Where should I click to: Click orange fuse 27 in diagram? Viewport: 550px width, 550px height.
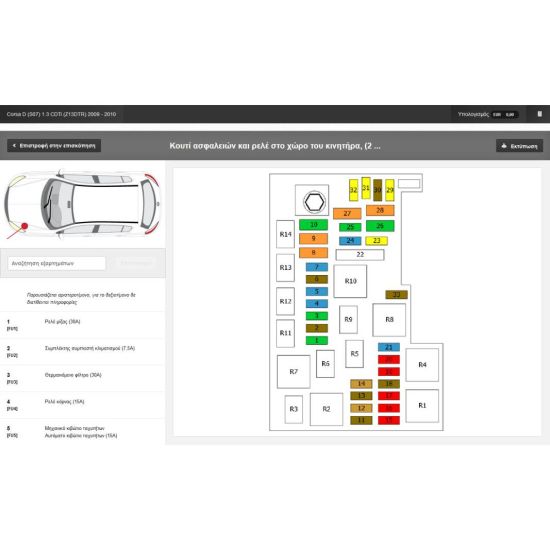point(347,213)
